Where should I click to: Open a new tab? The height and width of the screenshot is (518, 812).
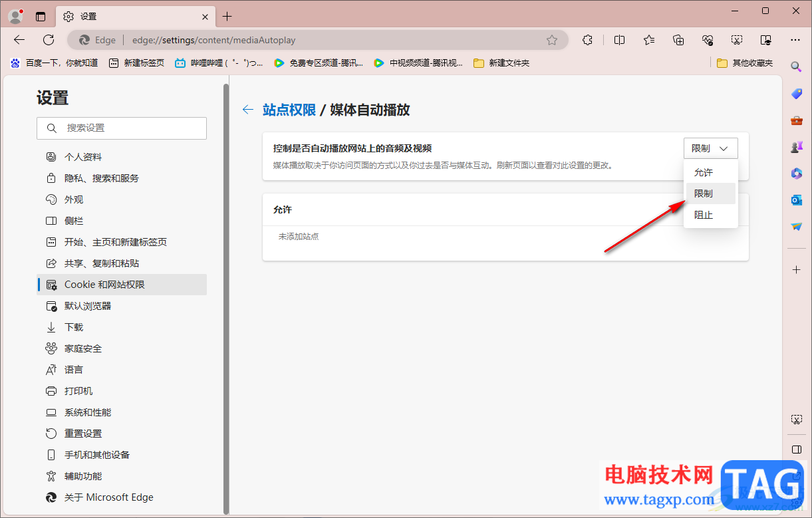tap(227, 16)
